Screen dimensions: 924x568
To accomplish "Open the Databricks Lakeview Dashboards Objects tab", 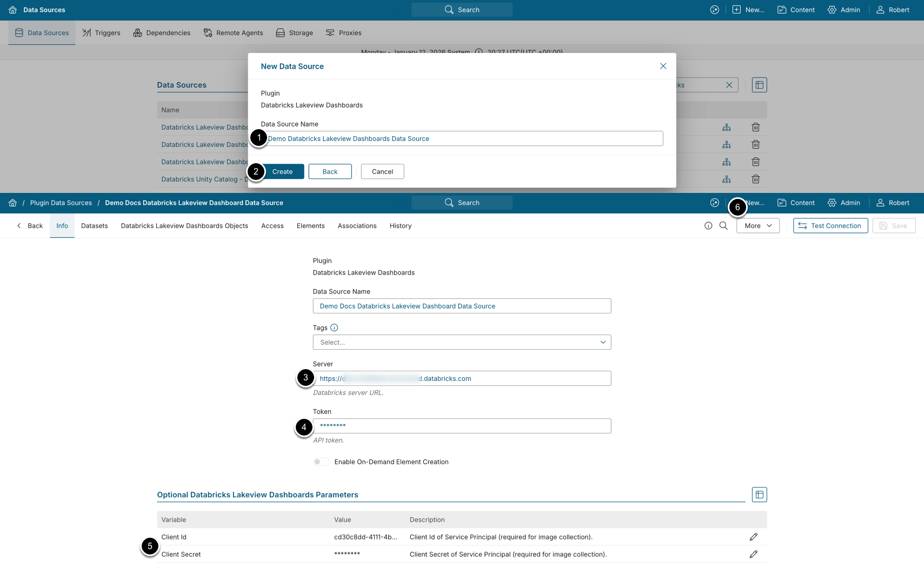I will tap(184, 226).
